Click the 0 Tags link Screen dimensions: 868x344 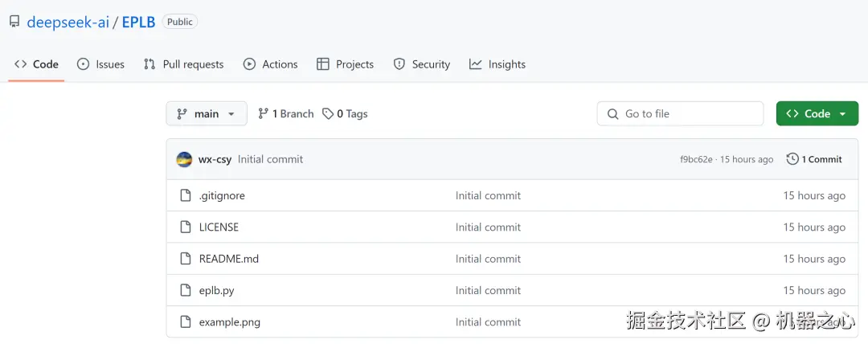345,114
